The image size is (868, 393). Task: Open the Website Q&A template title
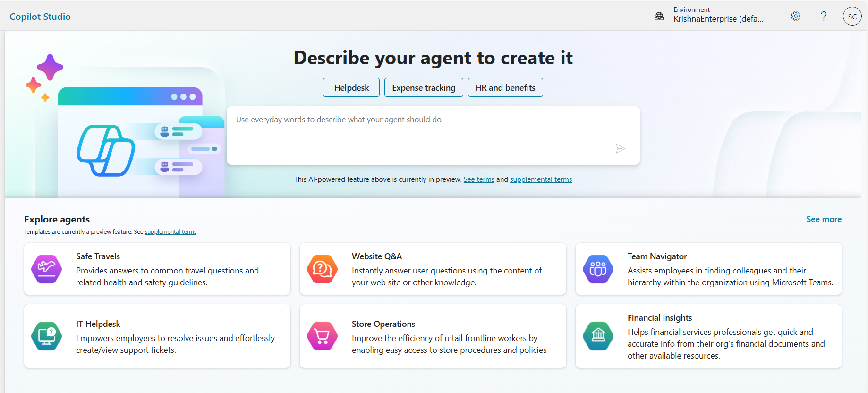coord(377,256)
